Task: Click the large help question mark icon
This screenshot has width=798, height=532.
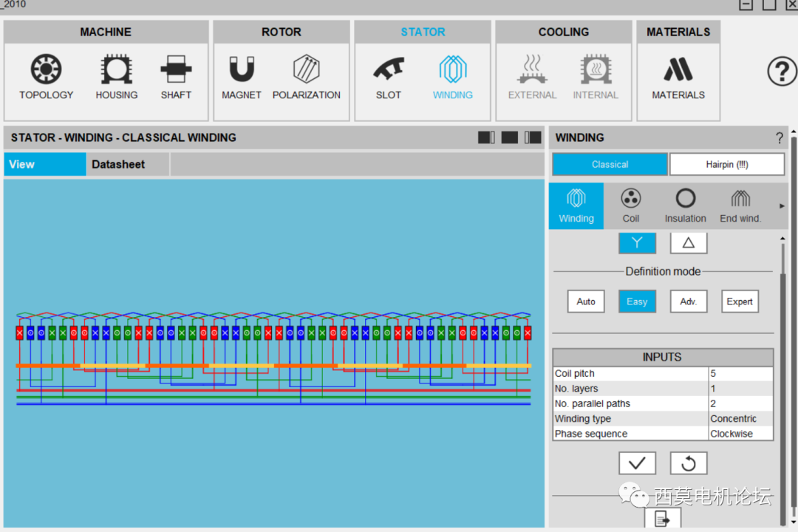Action: pos(782,72)
